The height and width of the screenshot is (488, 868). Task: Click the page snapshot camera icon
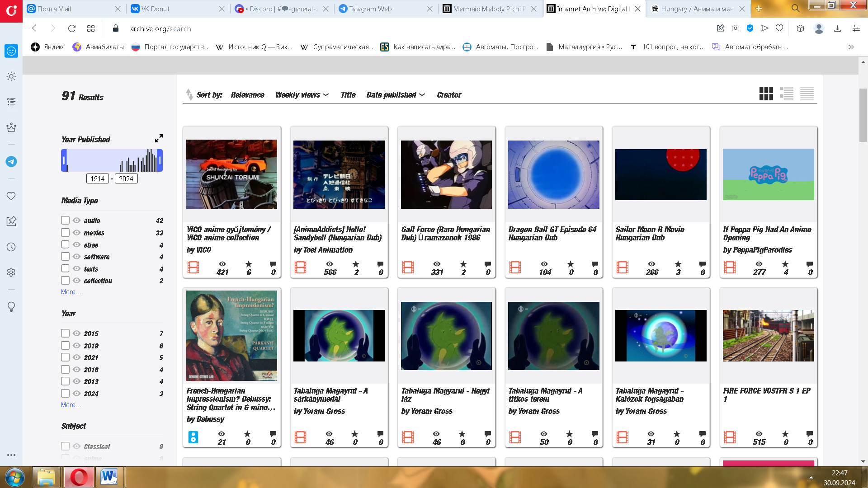[x=736, y=28]
